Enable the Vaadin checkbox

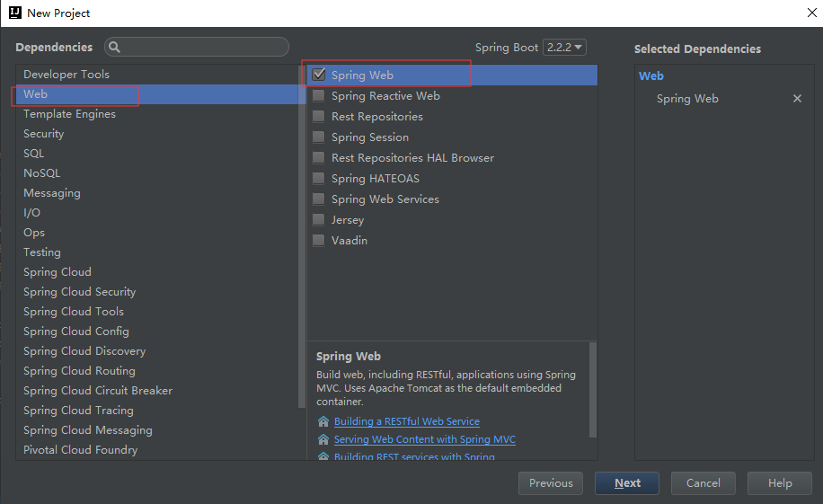[x=318, y=241]
